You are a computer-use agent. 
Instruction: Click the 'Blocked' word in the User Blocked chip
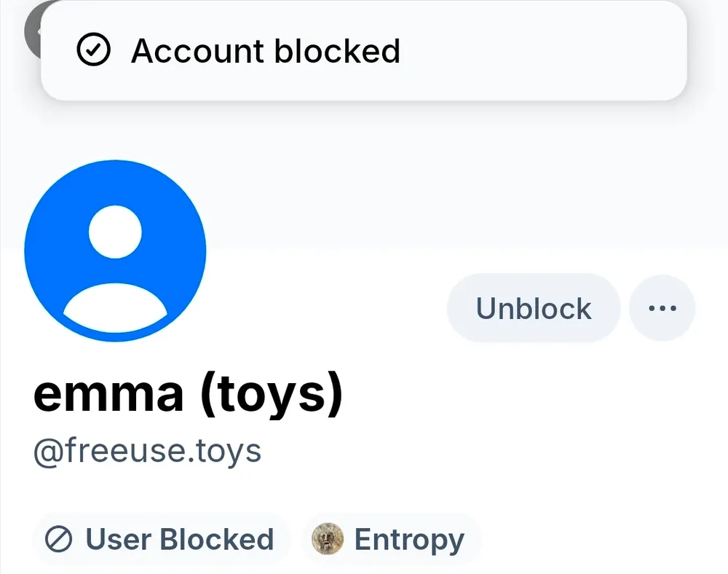tap(216, 540)
